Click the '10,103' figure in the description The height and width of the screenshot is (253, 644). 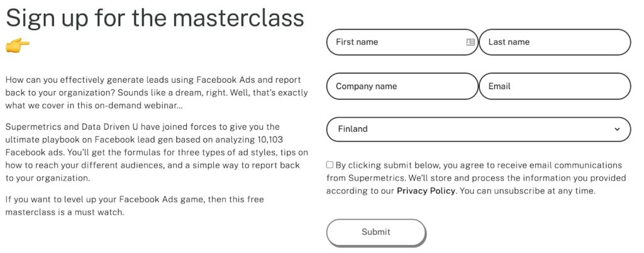269,139
